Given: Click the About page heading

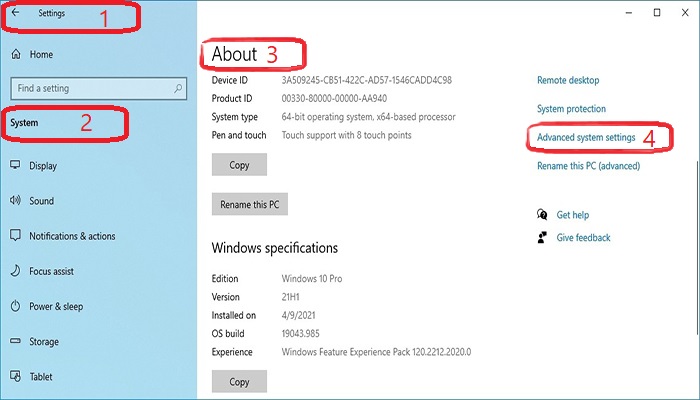Looking at the screenshot, I should tap(234, 54).
